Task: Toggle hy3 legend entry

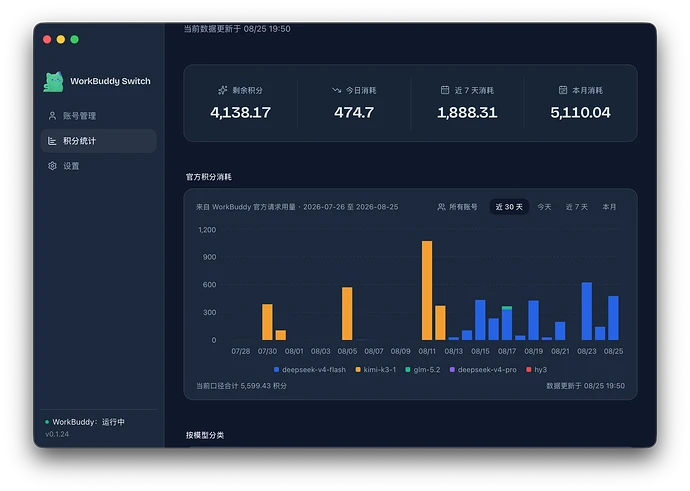Action: (536, 370)
